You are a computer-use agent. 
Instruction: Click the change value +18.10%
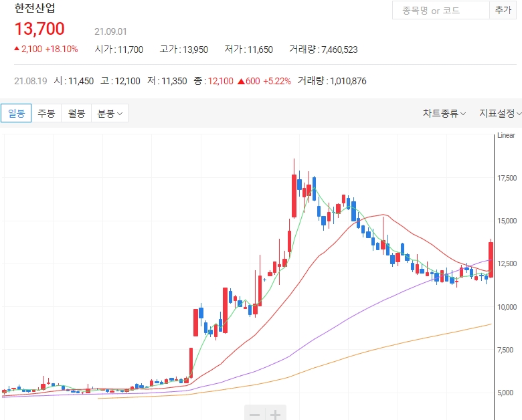pyautogui.click(x=62, y=49)
